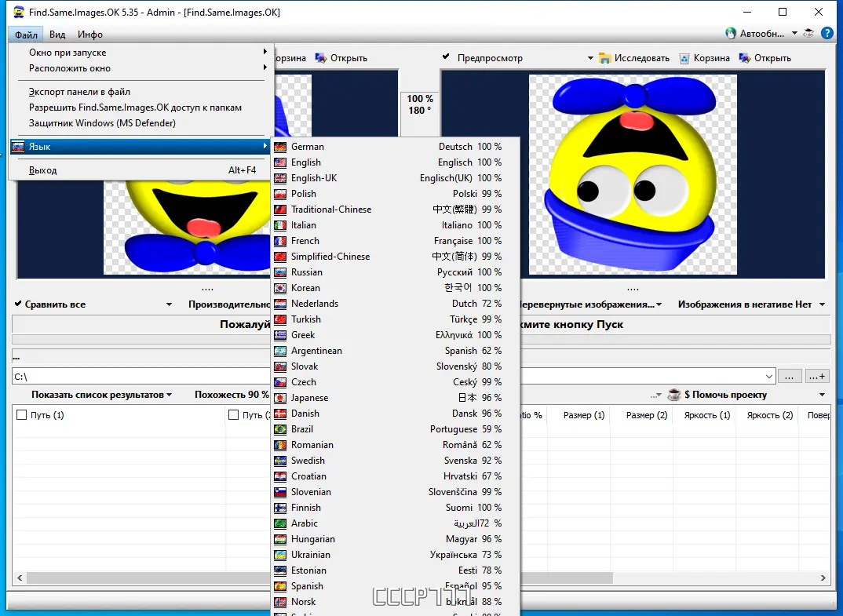Click the Производительность button
This screenshot has width=843, height=616.
click(x=229, y=304)
